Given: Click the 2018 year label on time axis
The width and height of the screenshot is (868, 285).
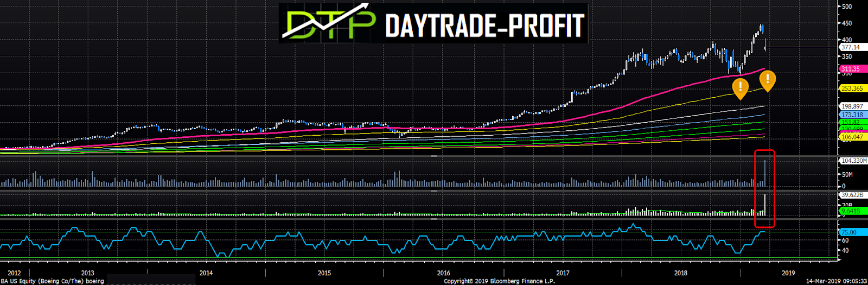Looking at the screenshot, I should tap(681, 273).
